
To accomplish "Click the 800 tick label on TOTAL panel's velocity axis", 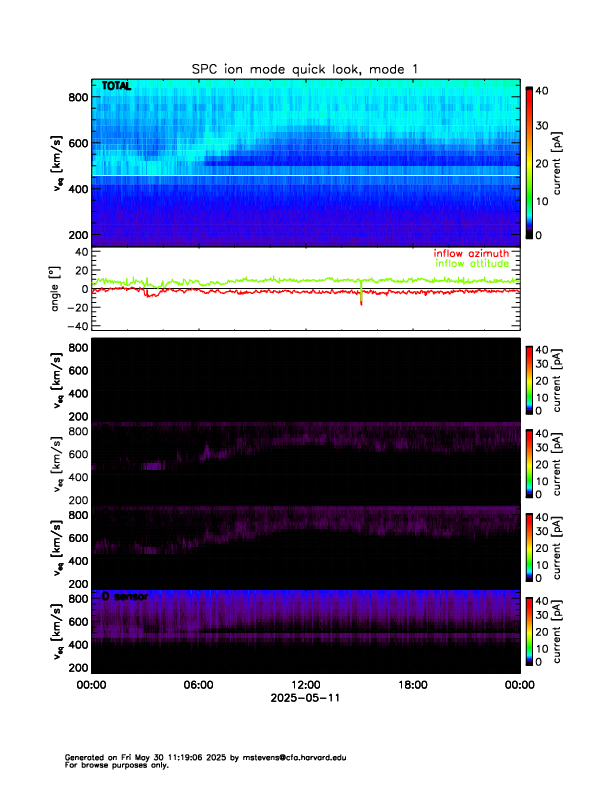I will tap(75, 96).
